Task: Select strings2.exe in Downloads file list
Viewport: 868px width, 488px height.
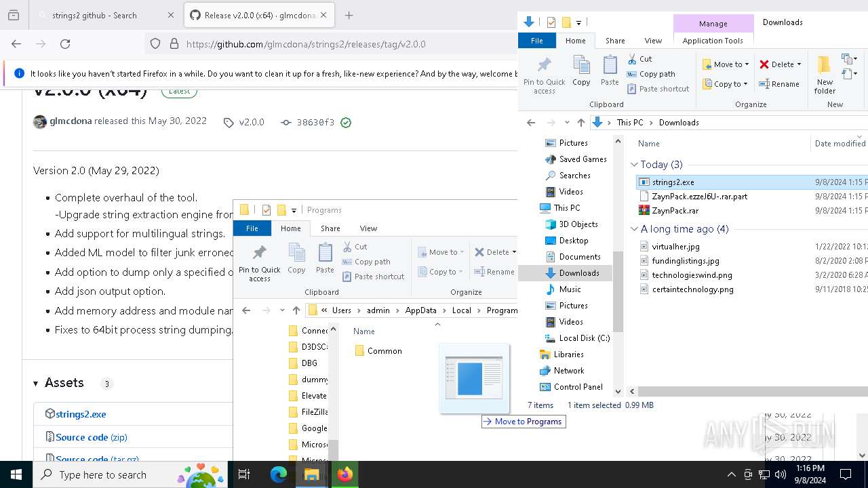Action: 673,182
